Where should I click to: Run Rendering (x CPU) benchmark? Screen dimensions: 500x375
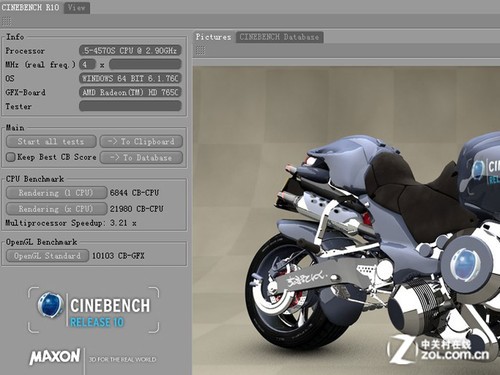coord(56,209)
